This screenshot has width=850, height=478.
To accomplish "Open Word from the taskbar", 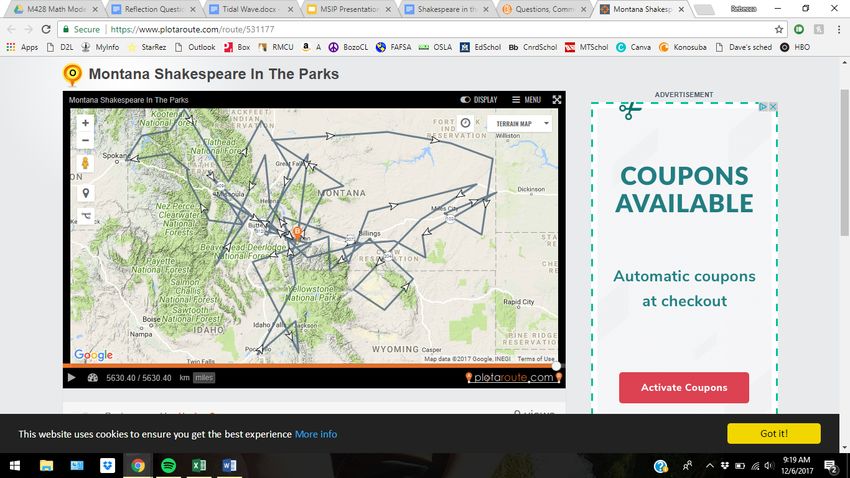I will [x=229, y=466].
